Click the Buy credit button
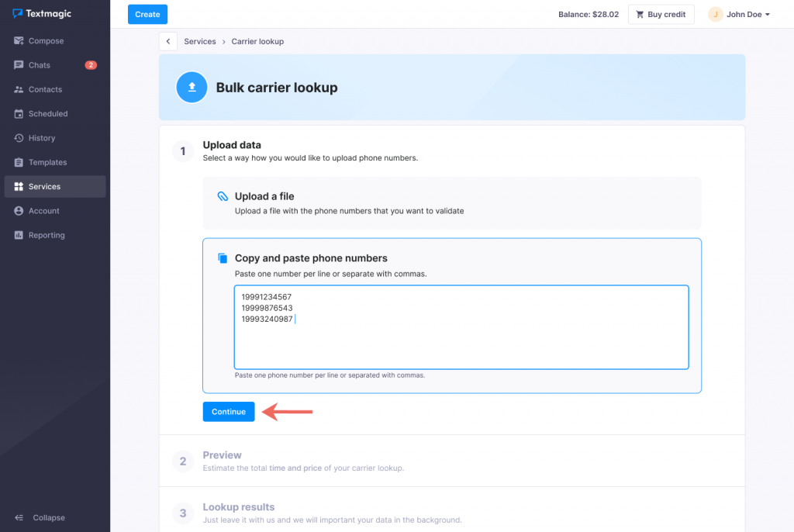 click(661, 14)
